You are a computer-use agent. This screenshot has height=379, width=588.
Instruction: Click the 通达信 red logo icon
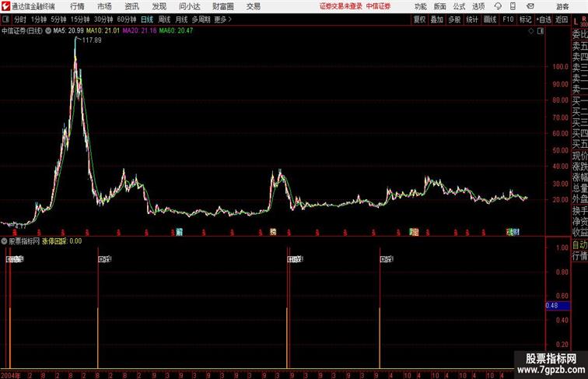[x=5, y=6]
